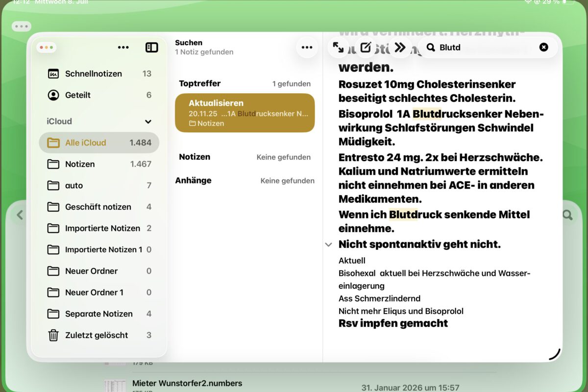This screenshot has height=392, width=588.
Task: Click the Wenn ich Blutdruck senkende line
Action: coord(434,215)
